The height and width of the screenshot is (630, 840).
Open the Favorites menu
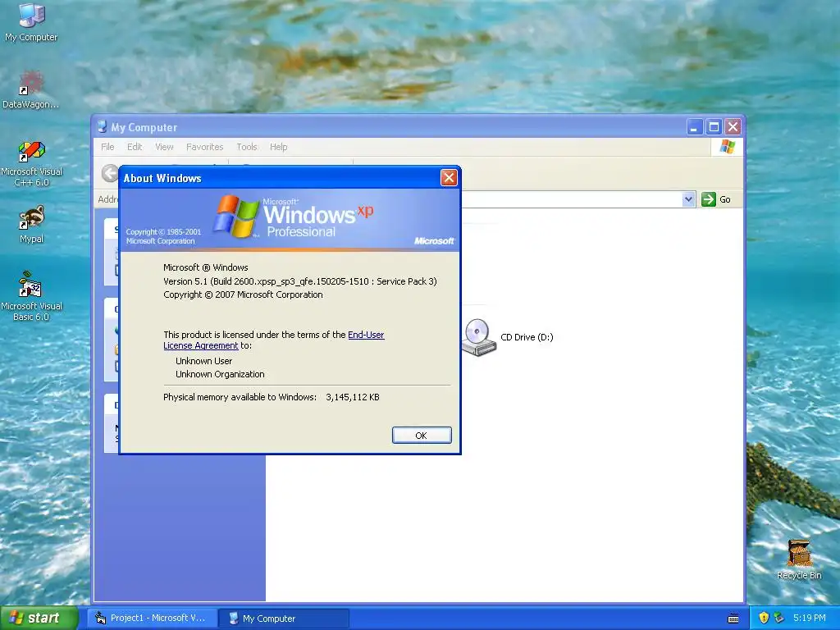pyautogui.click(x=204, y=147)
